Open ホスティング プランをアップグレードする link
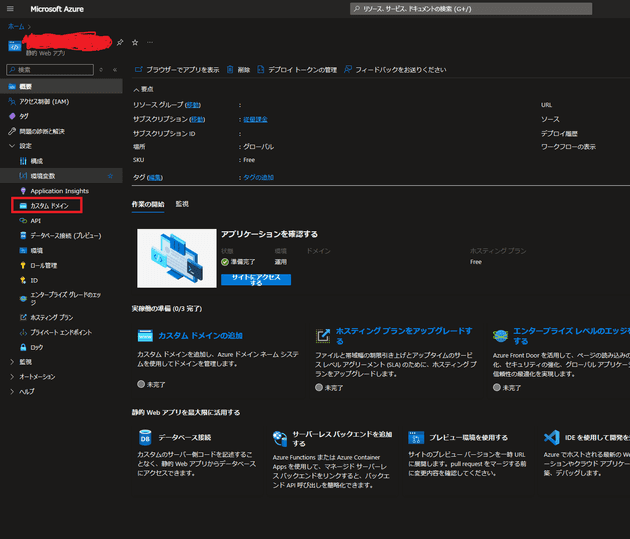The width and height of the screenshot is (630, 539). 404,336
